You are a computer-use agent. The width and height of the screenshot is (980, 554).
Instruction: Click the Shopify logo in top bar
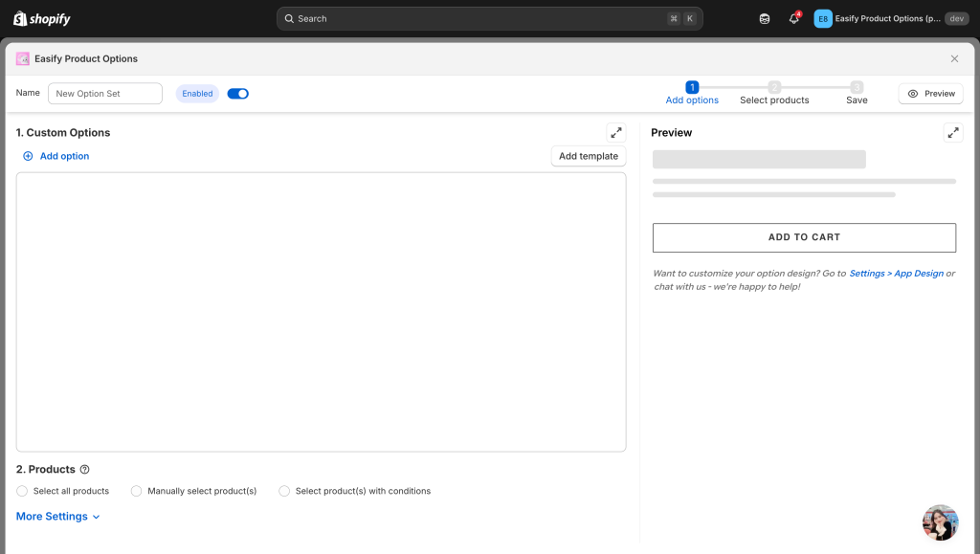click(x=41, y=18)
